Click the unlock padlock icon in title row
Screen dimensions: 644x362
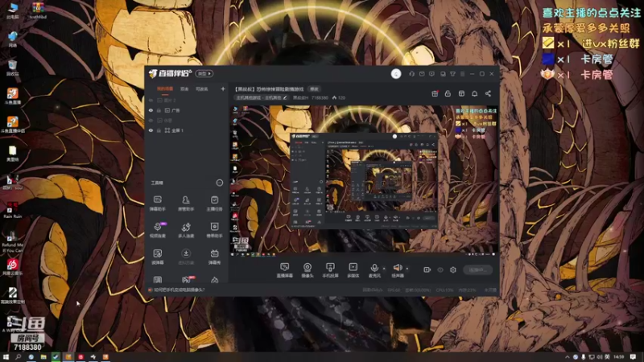pos(448,93)
